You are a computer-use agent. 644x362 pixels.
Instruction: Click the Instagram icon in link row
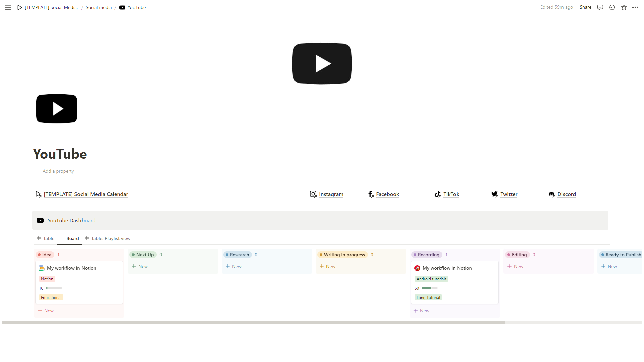pyautogui.click(x=313, y=194)
